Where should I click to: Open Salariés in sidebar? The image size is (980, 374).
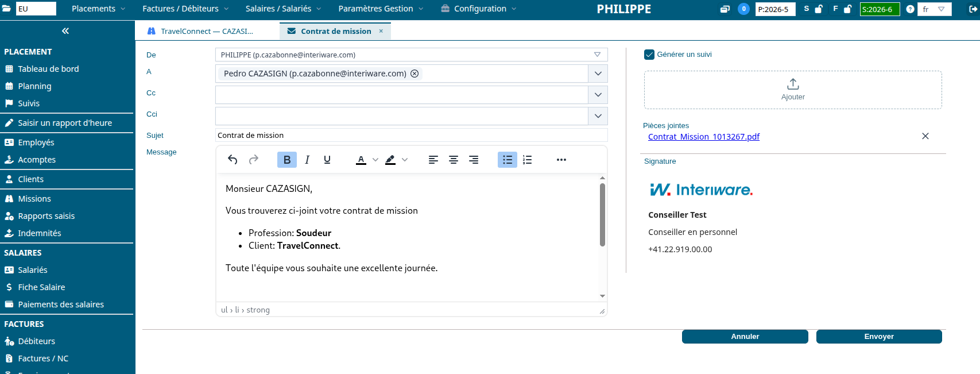[33, 270]
